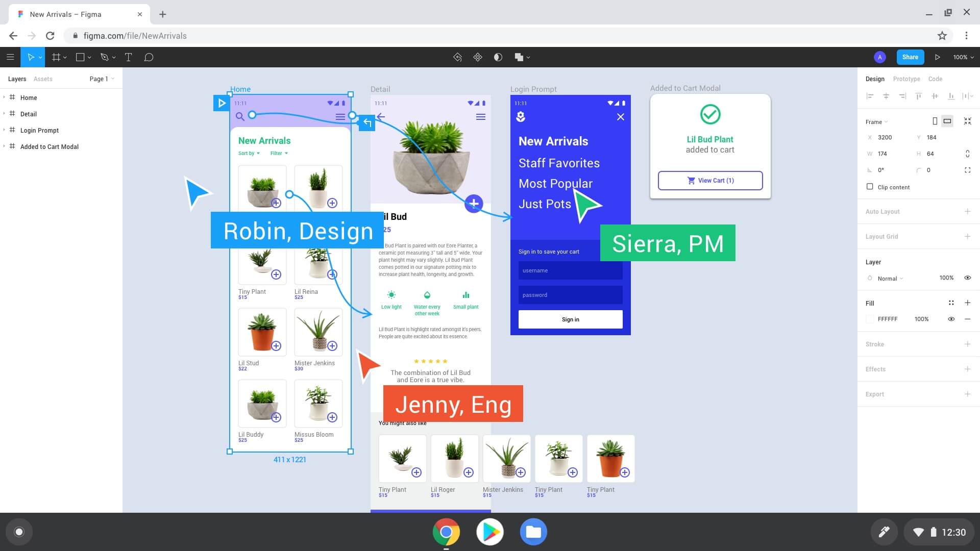This screenshot has height=551, width=980.
Task: Switch to the Design tab
Action: tap(875, 79)
